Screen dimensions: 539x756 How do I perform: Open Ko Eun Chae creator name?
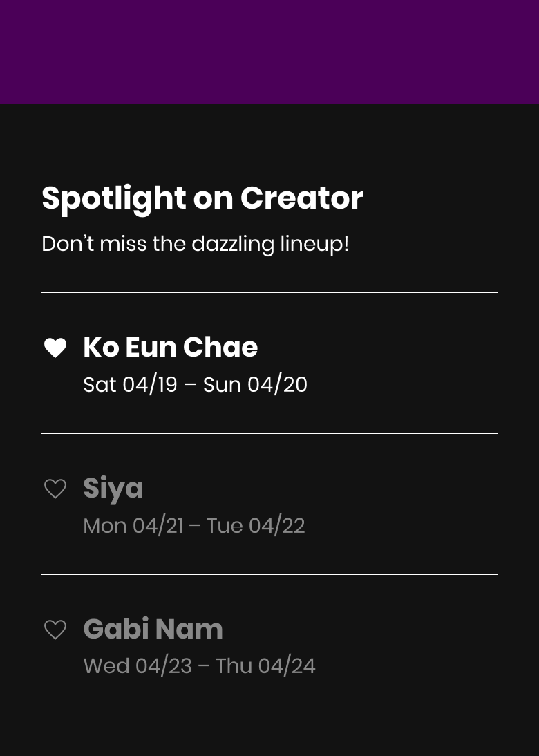(170, 347)
